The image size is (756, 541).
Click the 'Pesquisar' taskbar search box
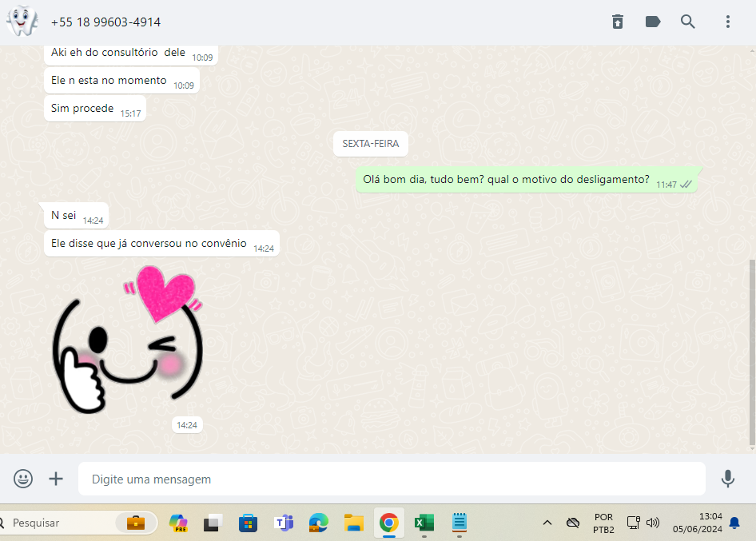64,523
